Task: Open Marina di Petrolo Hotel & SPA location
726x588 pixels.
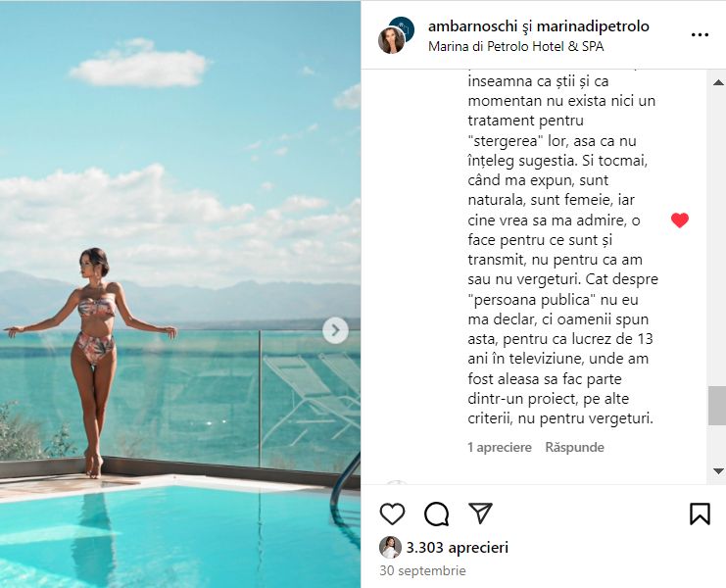Action: point(515,46)
